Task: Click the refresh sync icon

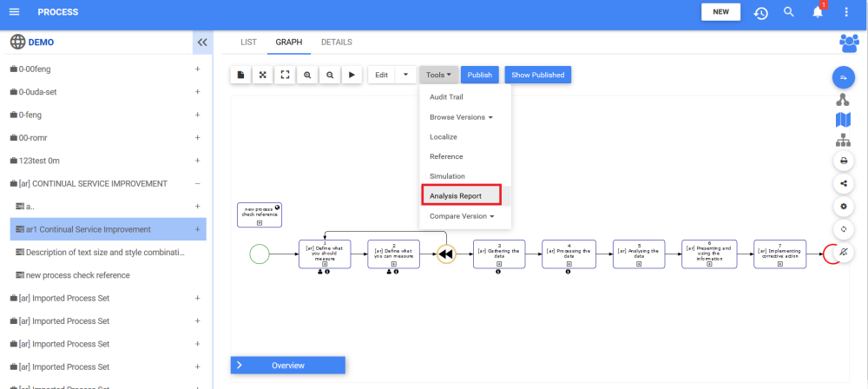Action: pos(844,229)
